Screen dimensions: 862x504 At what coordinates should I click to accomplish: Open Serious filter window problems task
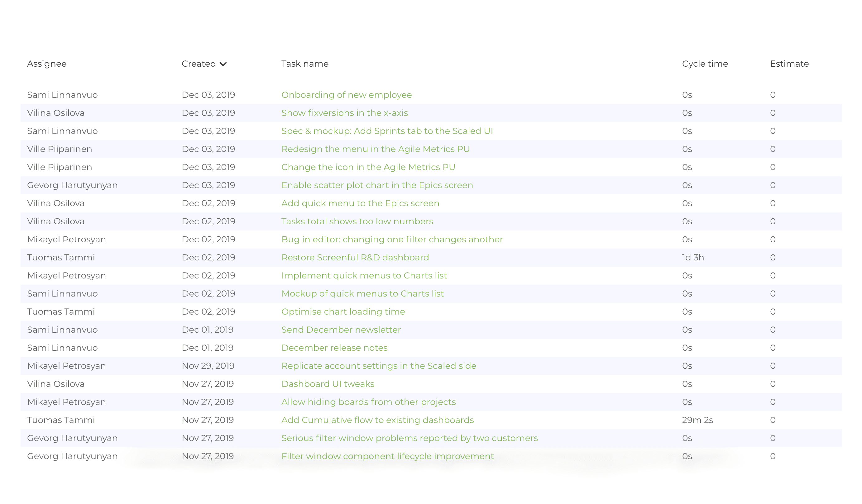pos(409,438)
